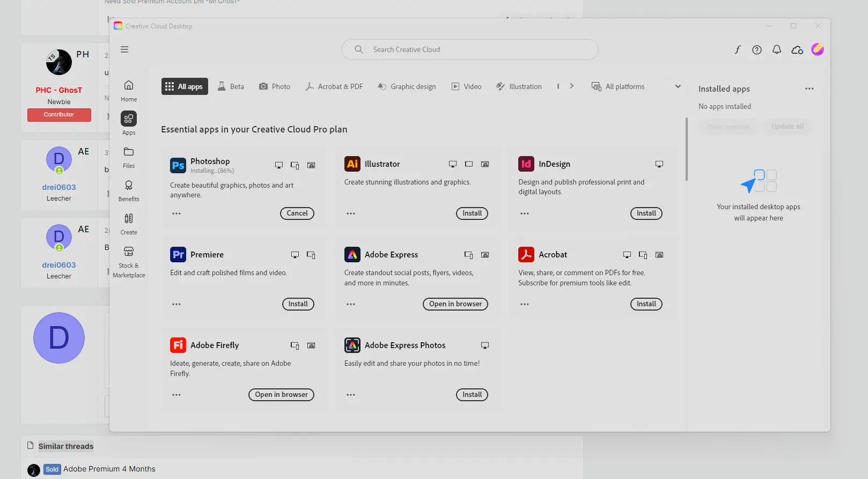Open Files in the sidebar

[x=129, y=157]
